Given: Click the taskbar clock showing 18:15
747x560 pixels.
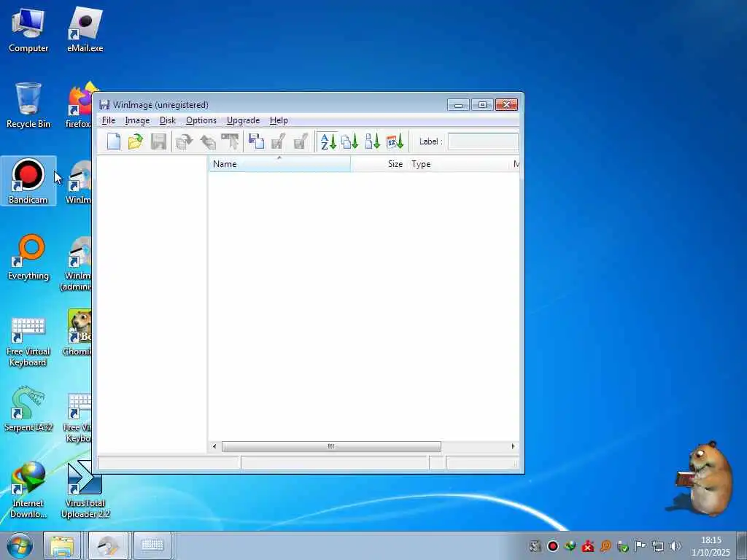Looking at the screenshot, I should [711, 546].
